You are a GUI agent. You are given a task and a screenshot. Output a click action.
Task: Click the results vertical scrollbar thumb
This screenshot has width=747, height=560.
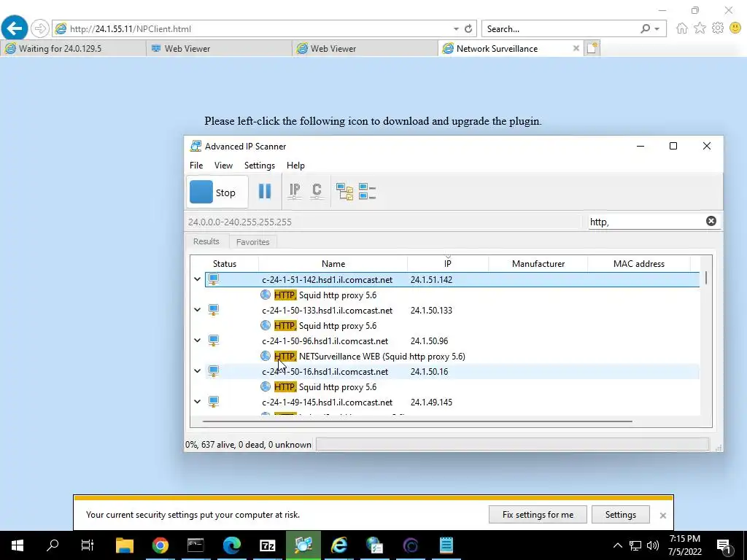coord(706,278)
